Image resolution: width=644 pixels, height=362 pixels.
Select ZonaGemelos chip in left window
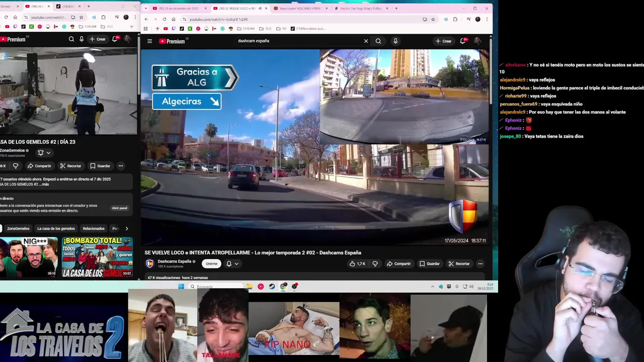pyautogui.click(x=18, y=229)
